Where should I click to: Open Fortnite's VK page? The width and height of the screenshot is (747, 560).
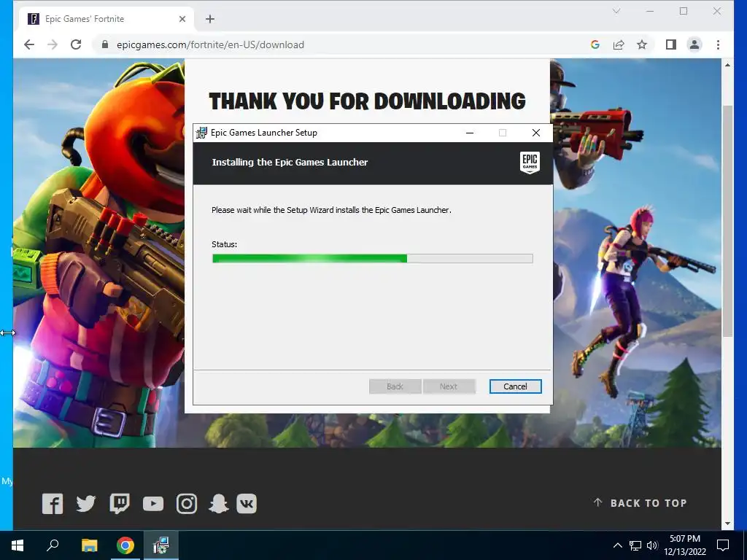coord(247,504)
